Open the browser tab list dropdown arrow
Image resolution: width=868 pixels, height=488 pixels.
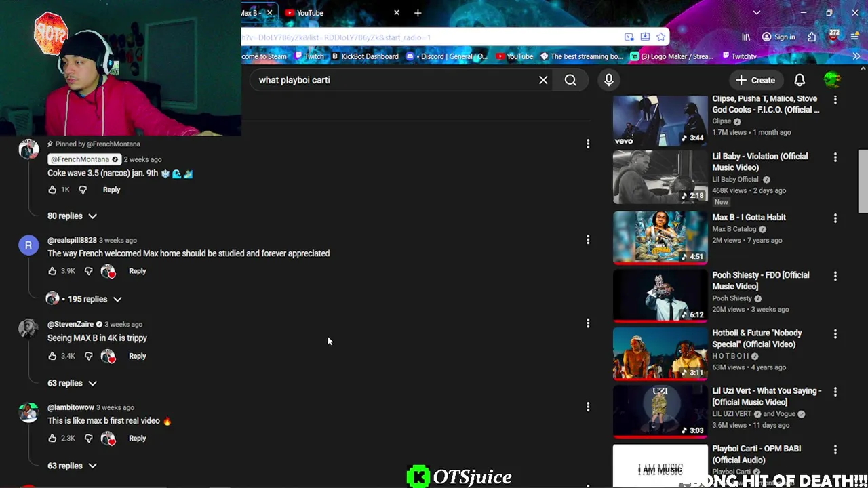pyautogui.click(x=757, y=13)
